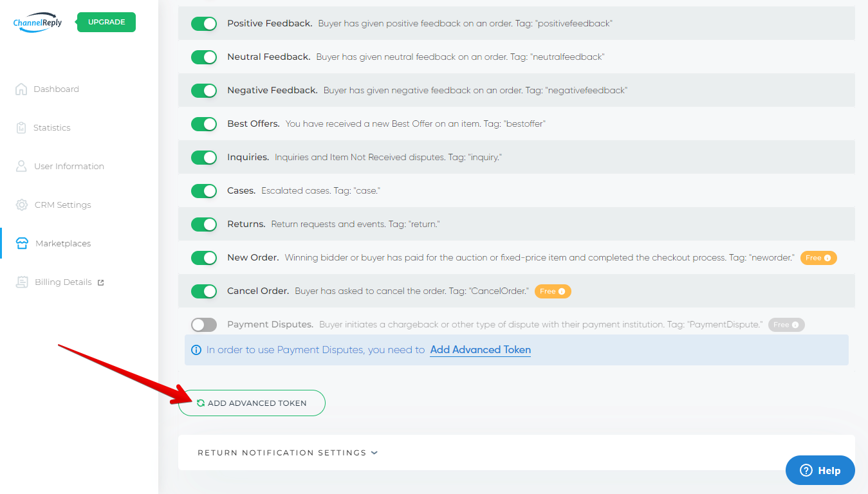Viewport: 868px width, 494px height.
Task: Click the Returns description text
Action: [355, 224]
